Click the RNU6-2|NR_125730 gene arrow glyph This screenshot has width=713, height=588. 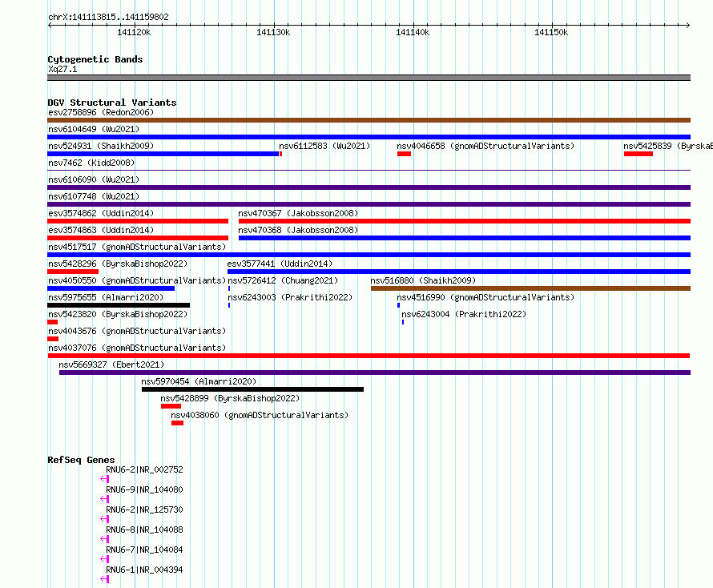tap(105, 519)
